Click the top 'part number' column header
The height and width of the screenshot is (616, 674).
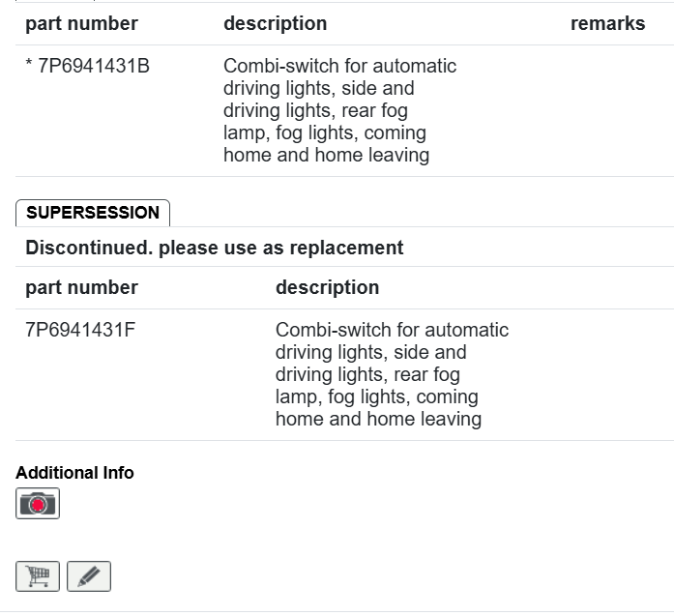(81, 24)
